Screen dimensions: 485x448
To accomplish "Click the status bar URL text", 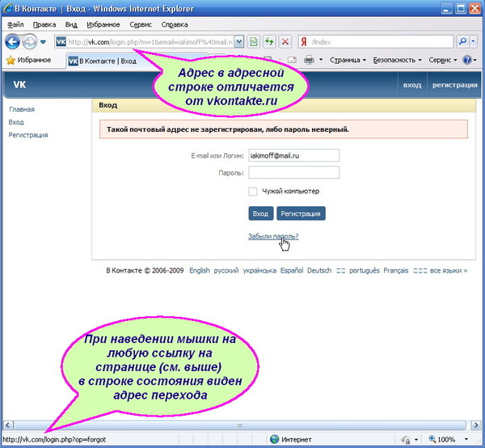I will click(x=54, y=439).
